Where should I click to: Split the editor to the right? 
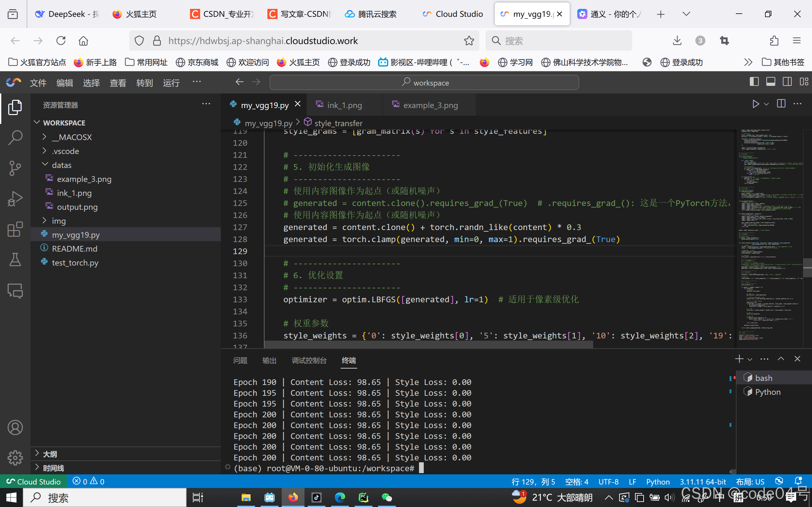(x=781, y=104)
